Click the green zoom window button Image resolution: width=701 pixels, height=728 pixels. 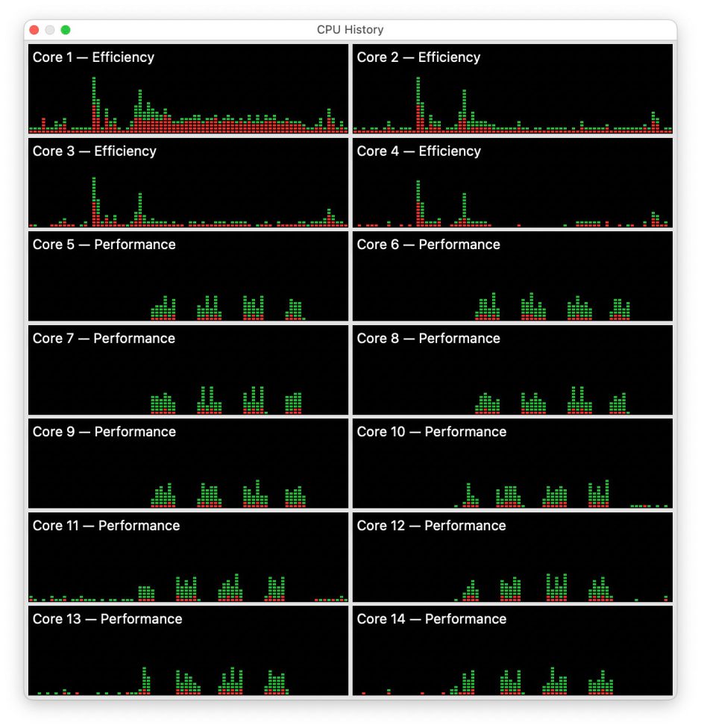[x=66, y=30]
